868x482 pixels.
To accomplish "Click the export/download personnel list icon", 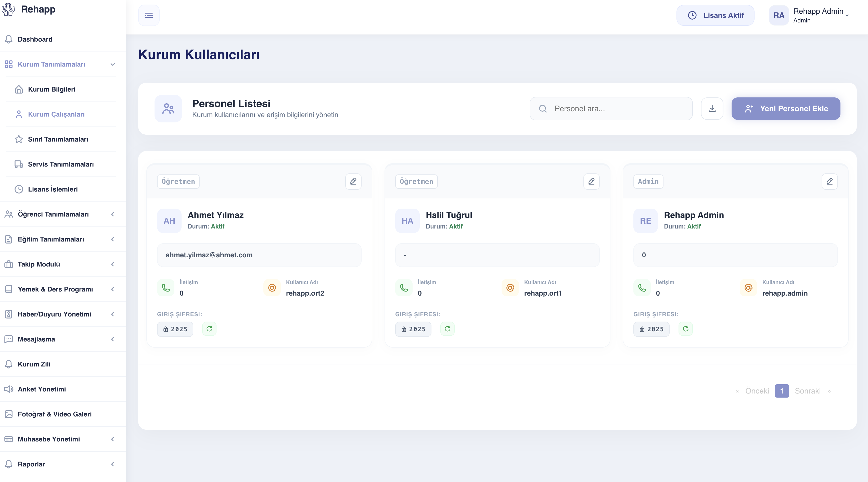I will coord(712,109).
